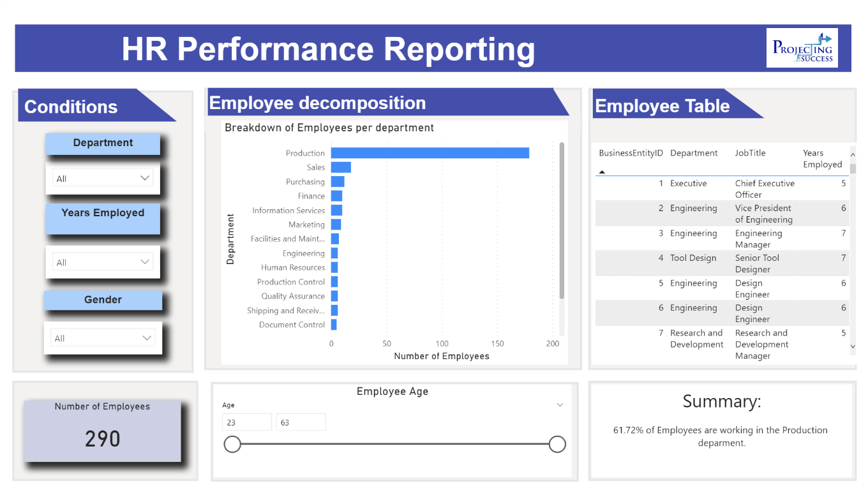Viewport: 868px width, 502px height.
Task: Select the Sales bar in the chart
Action: point(341,167)
